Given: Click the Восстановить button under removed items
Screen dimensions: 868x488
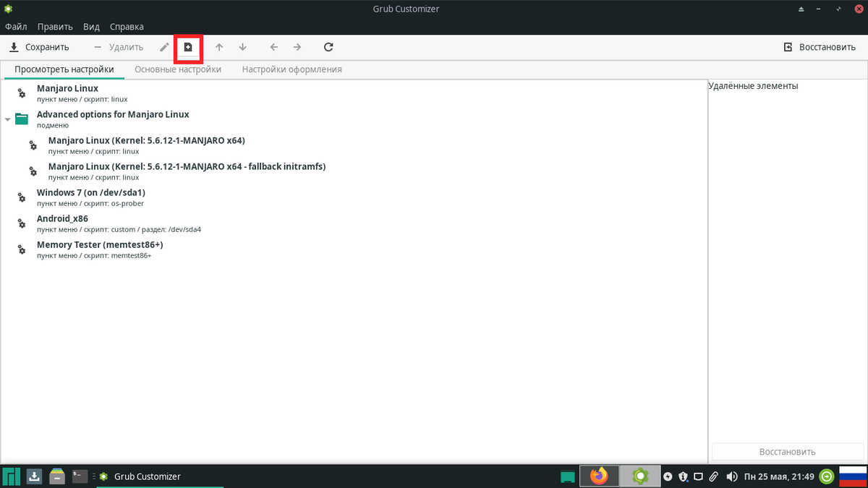Looking at the screenshot, I should 787,452.
